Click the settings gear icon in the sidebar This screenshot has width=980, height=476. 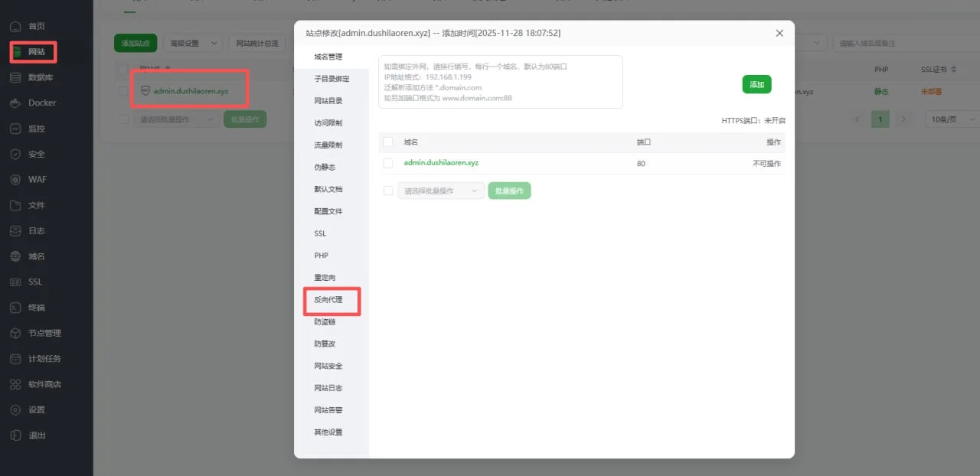click(x=15, y=410)
